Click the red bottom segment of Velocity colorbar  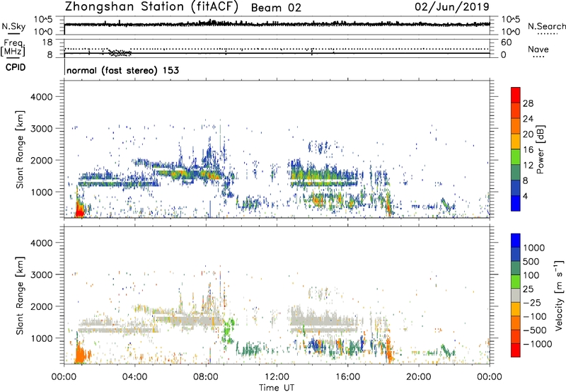[516, 350]
